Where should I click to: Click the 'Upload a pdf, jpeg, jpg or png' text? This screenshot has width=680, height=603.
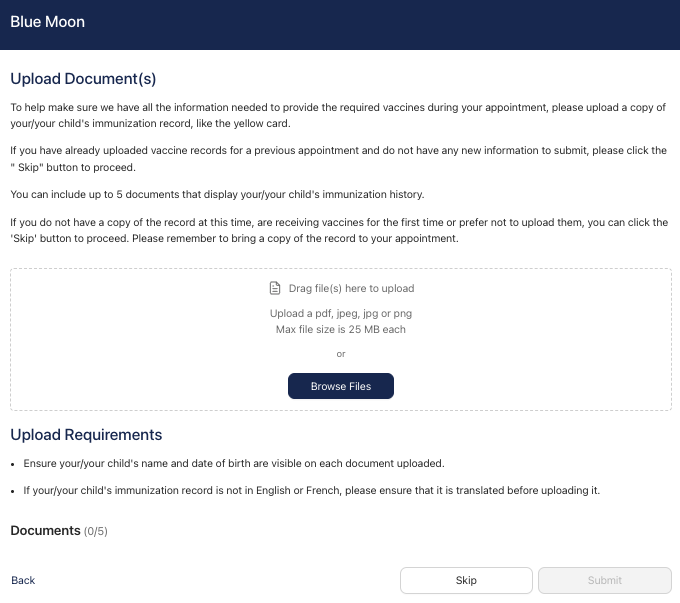[341, 314]
